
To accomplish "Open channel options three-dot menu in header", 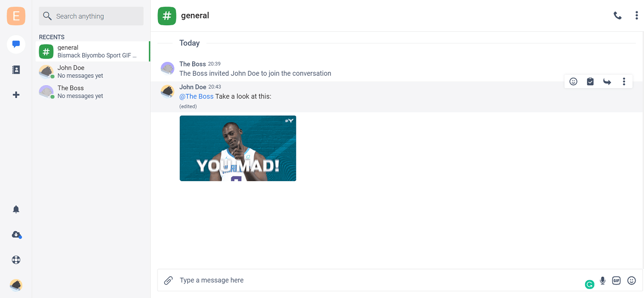I will click(637, 16).
